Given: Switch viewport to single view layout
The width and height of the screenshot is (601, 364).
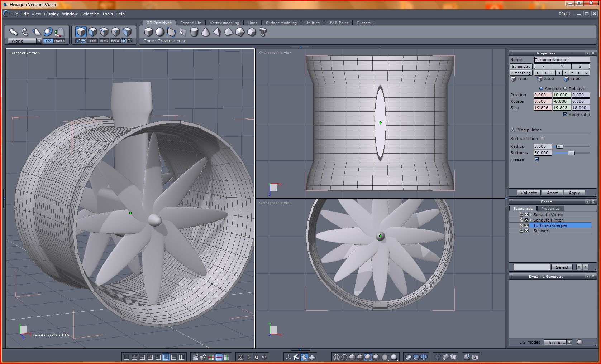Looking at the screenshot, I should click(x=126, y=357).
